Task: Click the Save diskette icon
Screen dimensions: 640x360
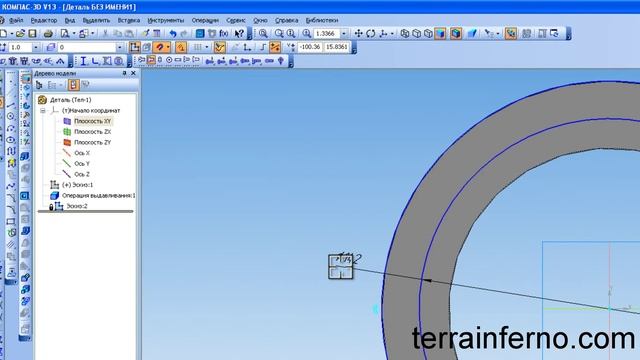Action: [x=32, y=33]
